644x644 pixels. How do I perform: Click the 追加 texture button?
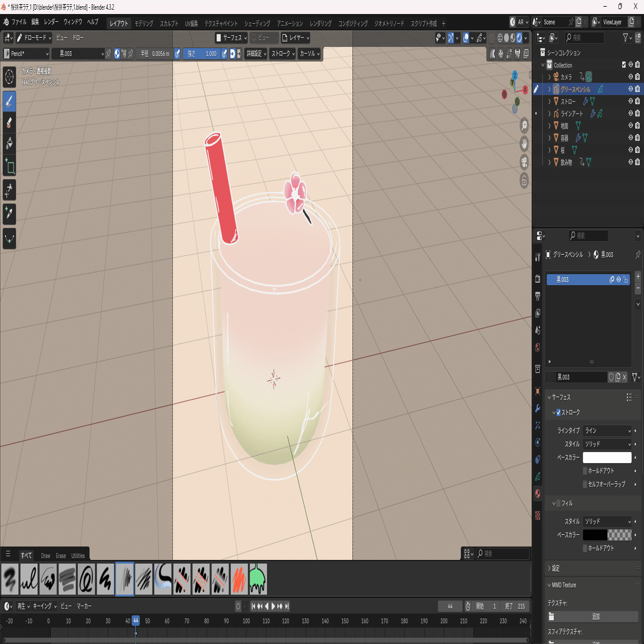tap(593, 617)
